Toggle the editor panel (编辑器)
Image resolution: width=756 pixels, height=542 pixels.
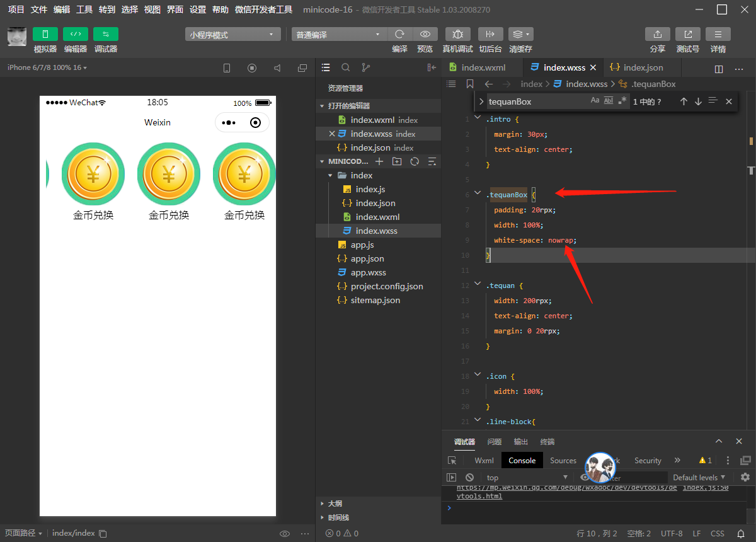[76, 34]
